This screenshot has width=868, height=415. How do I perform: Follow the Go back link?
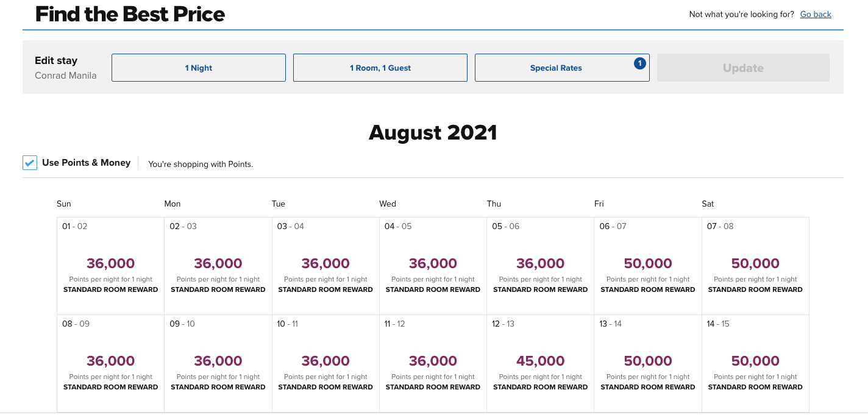816,14
